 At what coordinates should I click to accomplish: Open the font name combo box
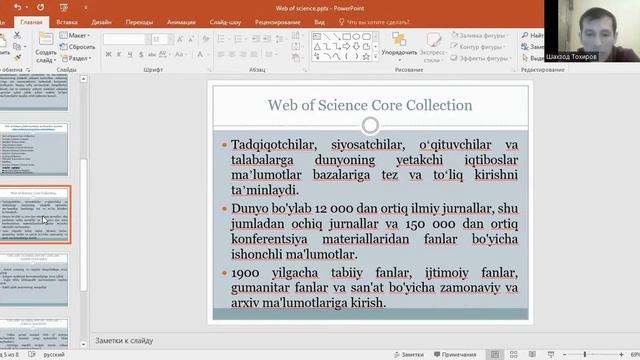tap(127, 39)
